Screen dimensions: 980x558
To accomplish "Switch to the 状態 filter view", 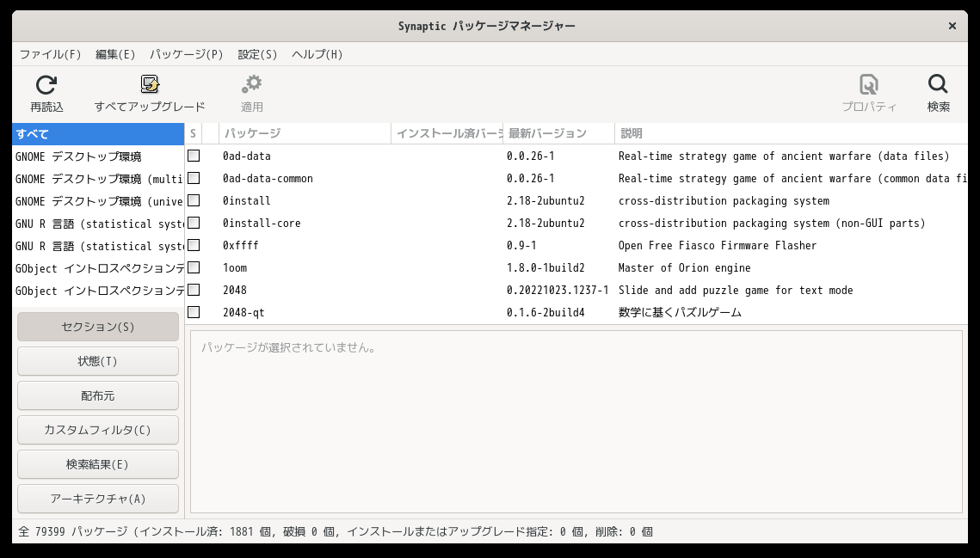I will pos(97,361).
